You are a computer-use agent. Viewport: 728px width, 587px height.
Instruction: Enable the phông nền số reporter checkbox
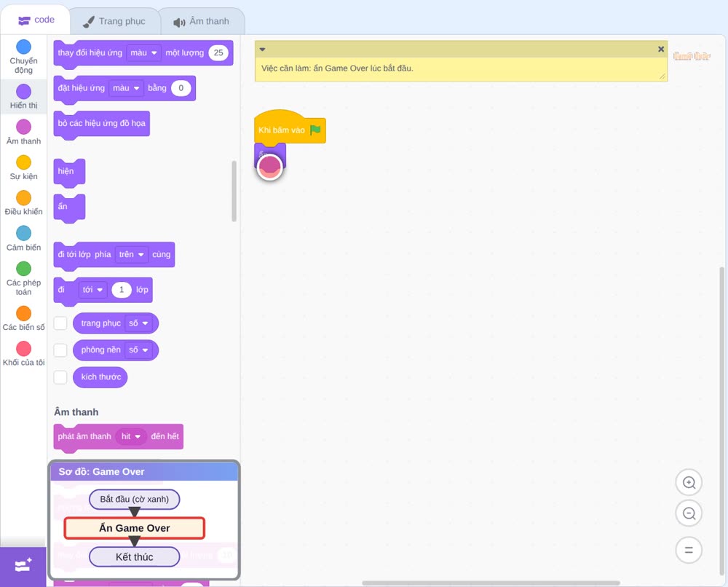pyautogui.click(x=60, y=350)
